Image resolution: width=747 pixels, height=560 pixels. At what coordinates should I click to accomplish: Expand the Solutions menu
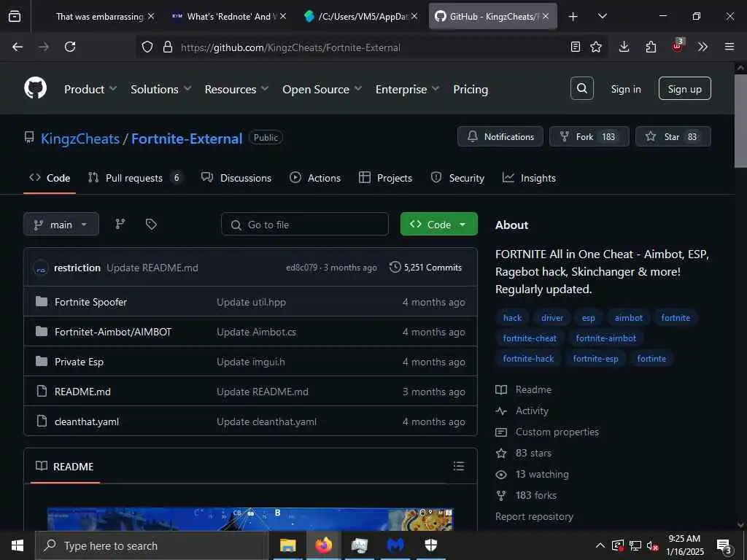pos(161,89)
